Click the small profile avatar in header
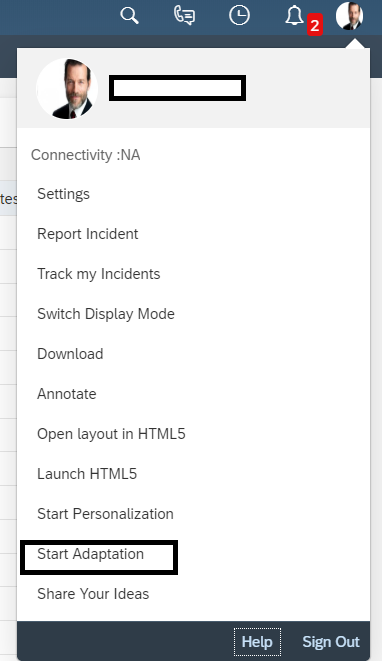Screen dimensions: 382x661 pos(350,16)
